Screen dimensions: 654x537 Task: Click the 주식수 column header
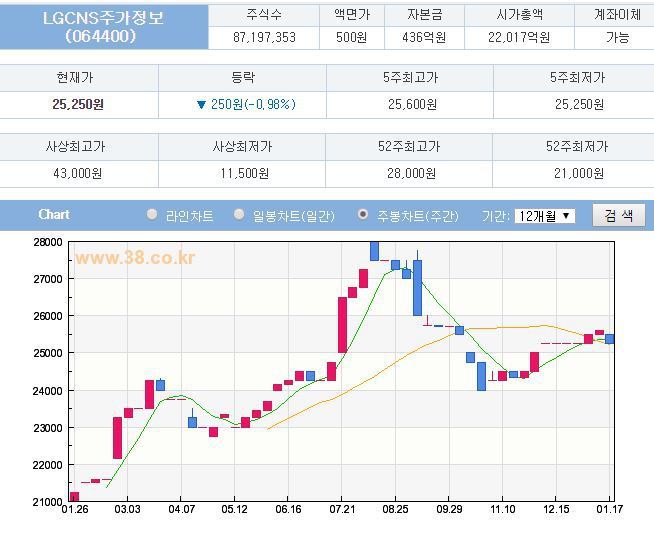pos(264,15)
